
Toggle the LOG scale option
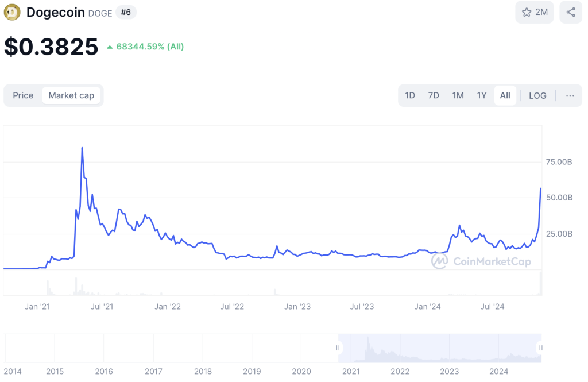point(537,96)
